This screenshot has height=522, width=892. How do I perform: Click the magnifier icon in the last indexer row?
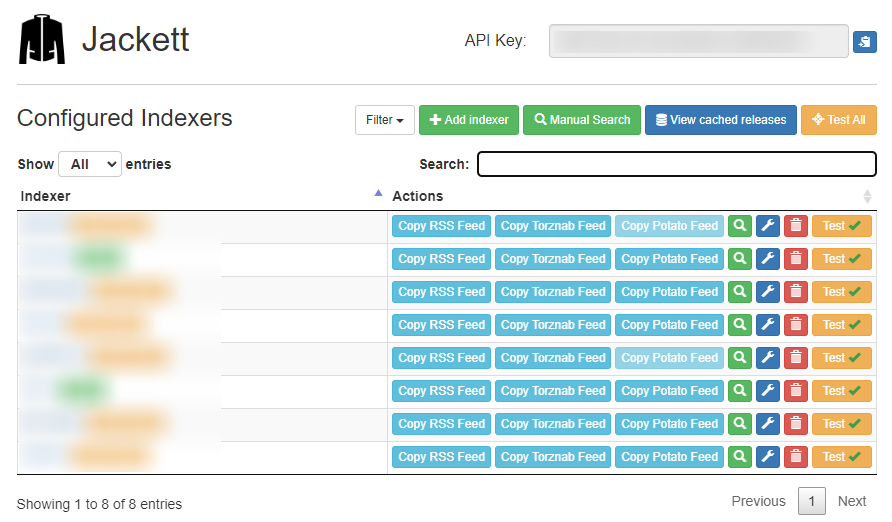(x=740, y=457)
